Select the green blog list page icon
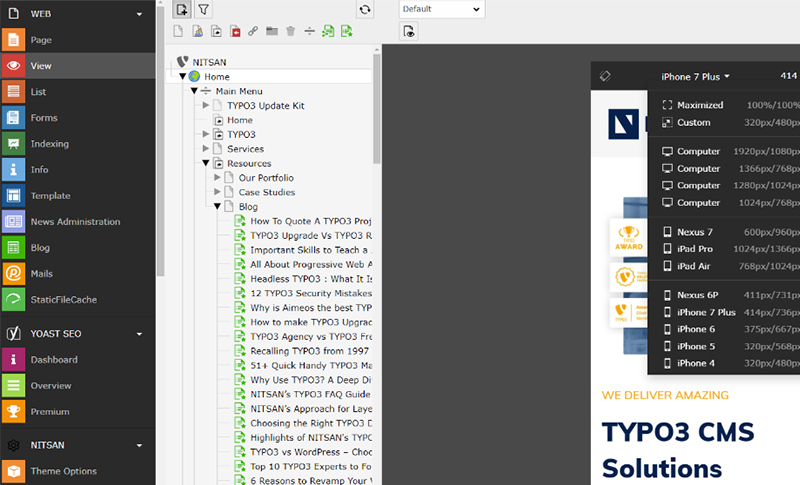Viewport: 800px width, 485px height. (x=328, y=32)
